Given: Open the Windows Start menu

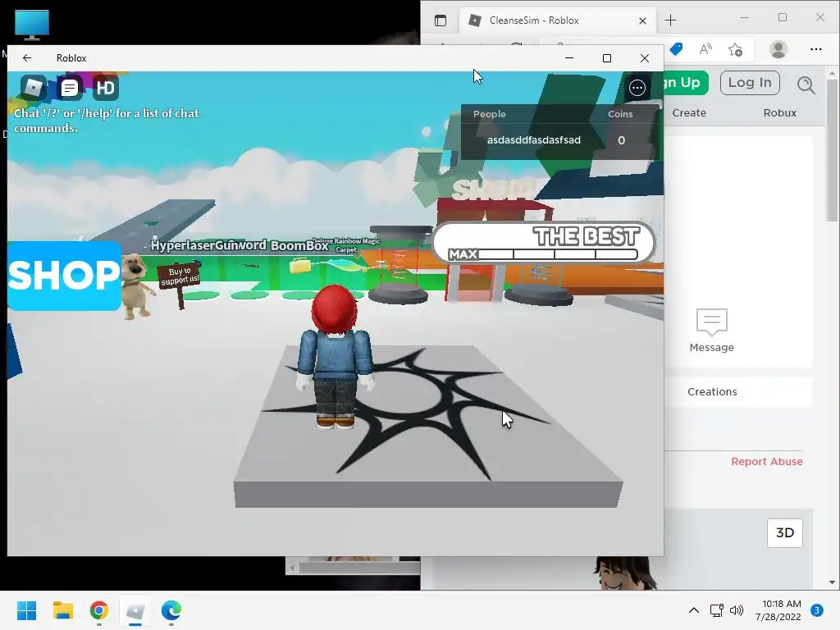Looking at the screenshot, I should (27, 610).
